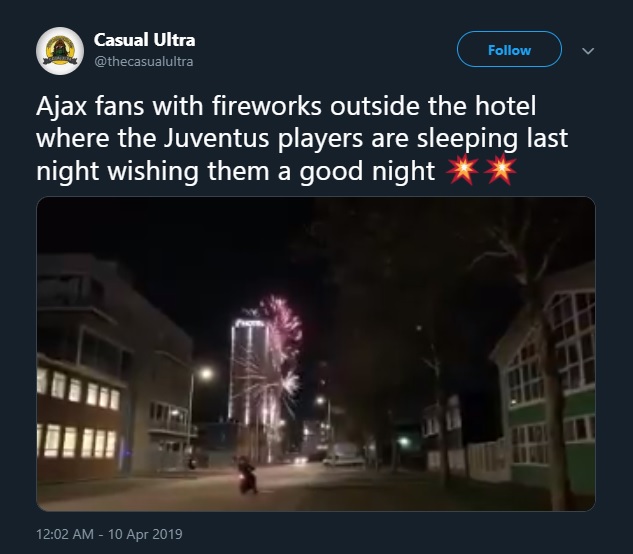Click the second explosion emoji
The height and width of the screenshot is (554, 633).
[500, 170]
